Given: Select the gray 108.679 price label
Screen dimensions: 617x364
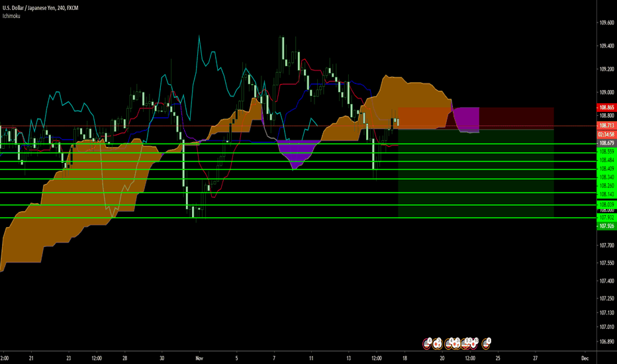Looking at the screenshot, I should click(x=606, y=143).
